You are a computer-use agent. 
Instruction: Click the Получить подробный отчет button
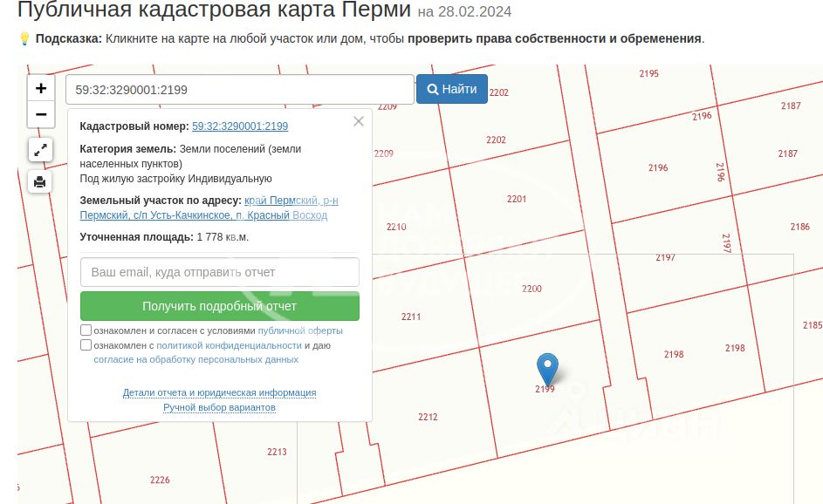220,306
